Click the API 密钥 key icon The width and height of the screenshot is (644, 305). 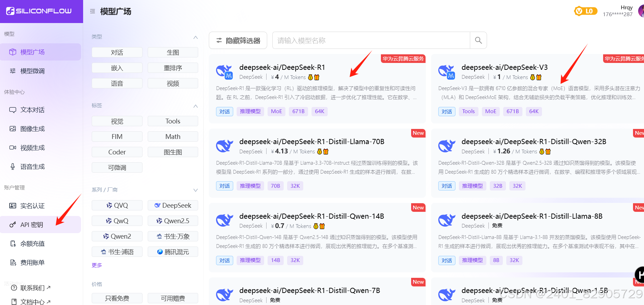[13, 225]
